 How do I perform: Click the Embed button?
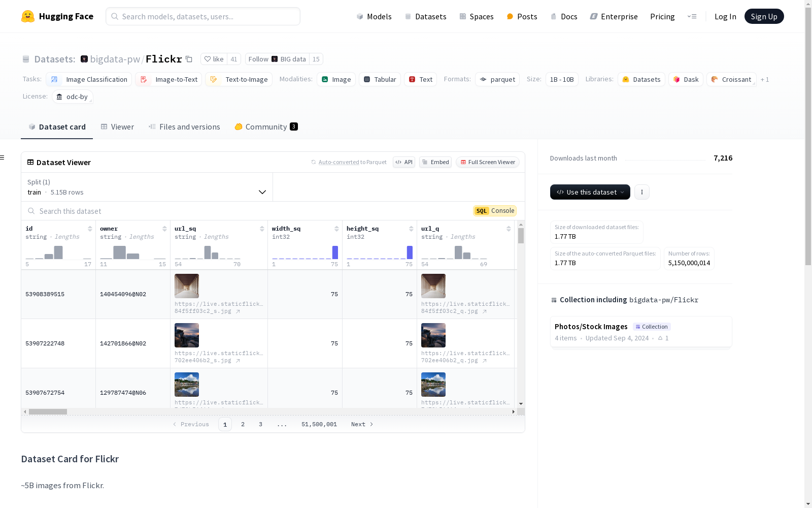pos(435,162)
